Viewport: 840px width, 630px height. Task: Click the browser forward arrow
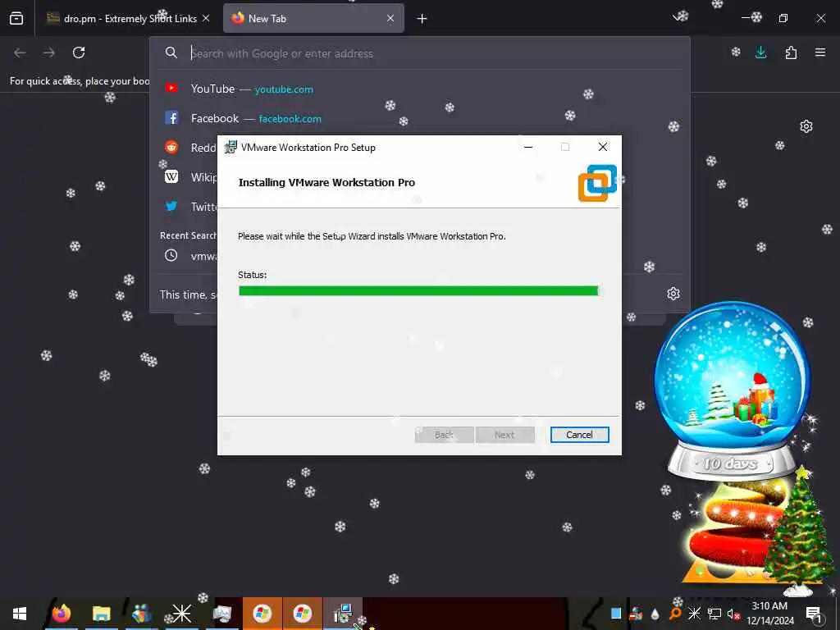[x=48, y=52]
